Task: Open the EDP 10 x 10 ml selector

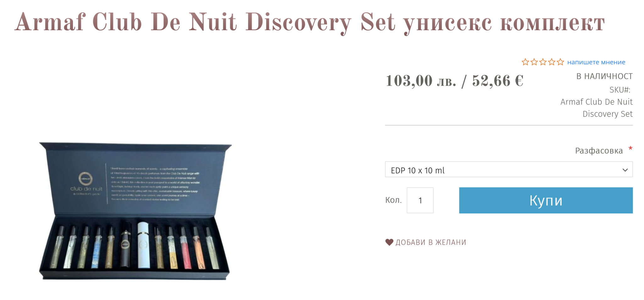Action: pyautogui.click(x=509, y=169)
